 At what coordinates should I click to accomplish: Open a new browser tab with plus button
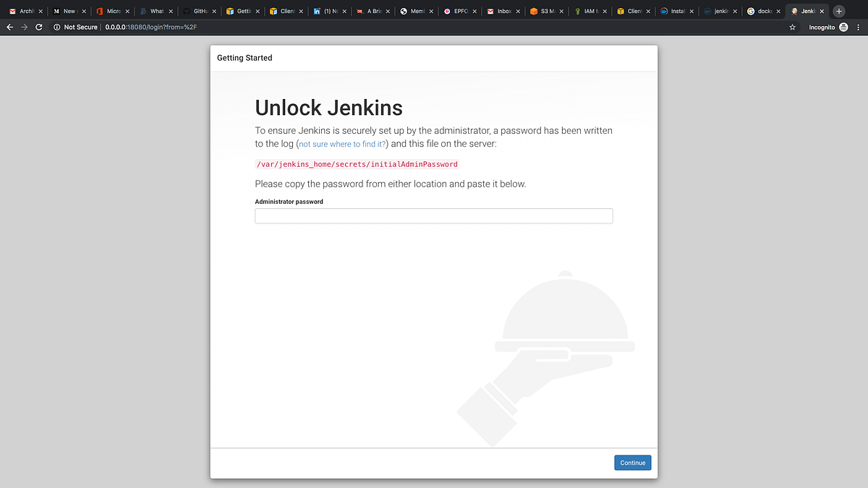[x=838, y=11]
